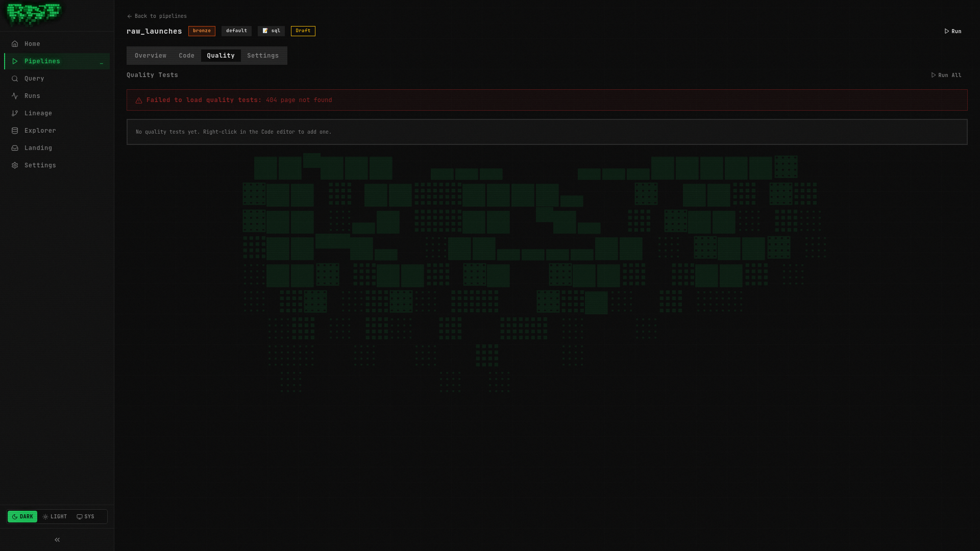Viewport: 980px width, 551px height.
Task: Go to the Overview tab
Action: [151, 56]
